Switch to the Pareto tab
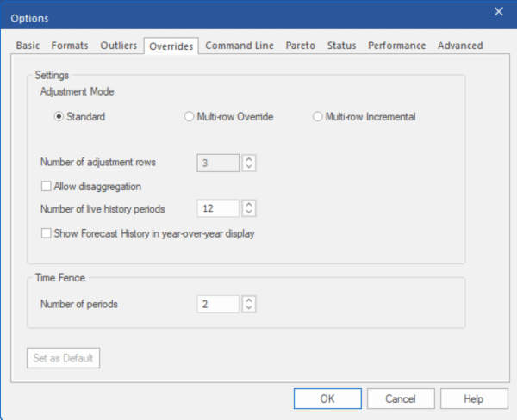 [x=301, y=46]
